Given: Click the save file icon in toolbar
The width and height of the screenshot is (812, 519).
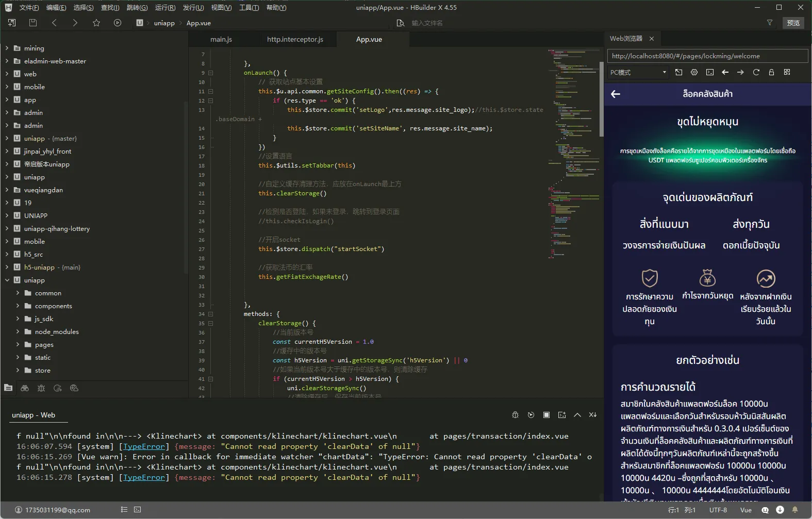Looking at the screenshot, I should (33, 23).
